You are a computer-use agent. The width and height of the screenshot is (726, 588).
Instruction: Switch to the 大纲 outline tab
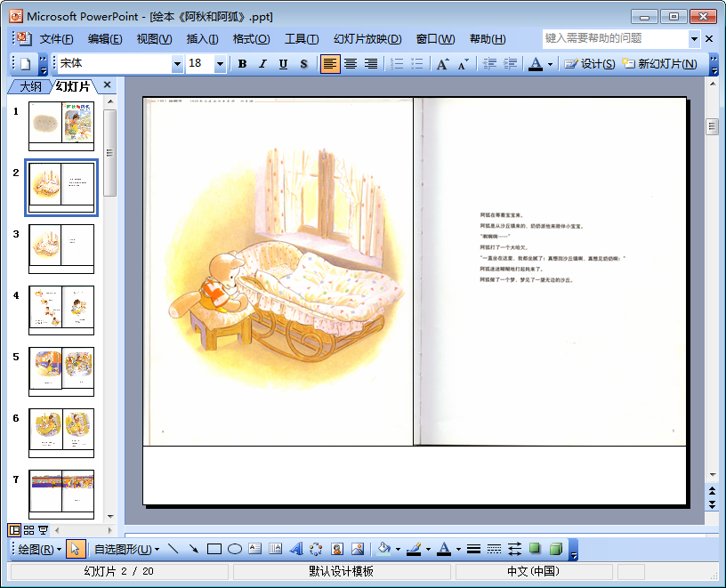coord(30,86)
